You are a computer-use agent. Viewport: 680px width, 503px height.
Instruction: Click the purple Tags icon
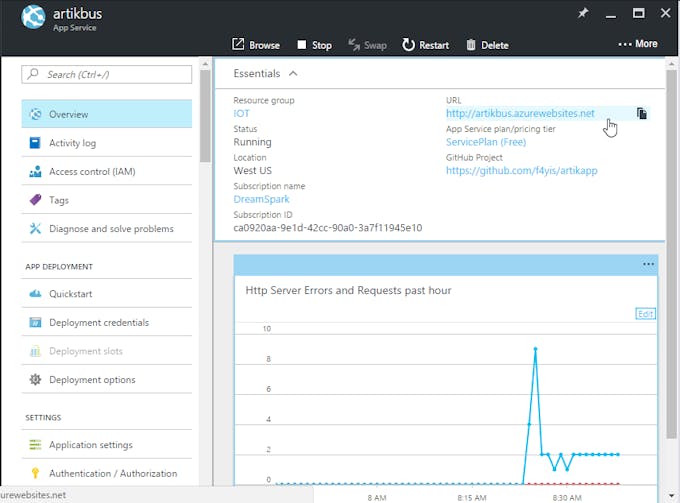point(35,199)
